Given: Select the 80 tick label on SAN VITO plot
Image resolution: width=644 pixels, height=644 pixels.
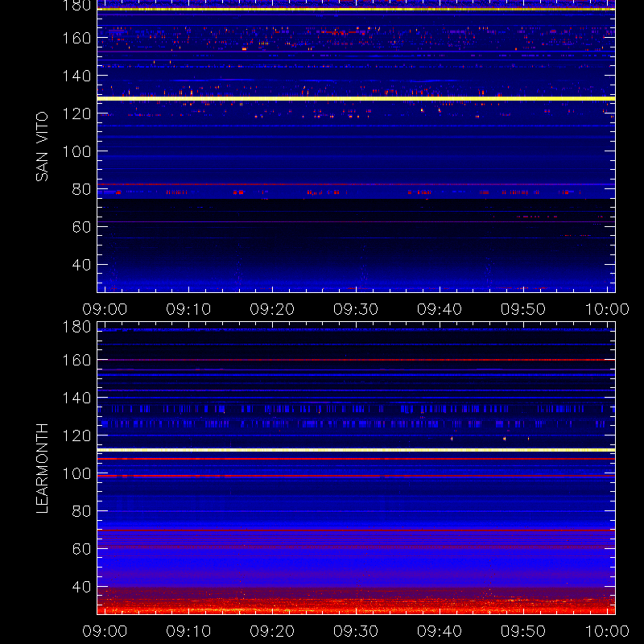Looking at the screenshot, I should pyautogui.click(x=81, y=189).
